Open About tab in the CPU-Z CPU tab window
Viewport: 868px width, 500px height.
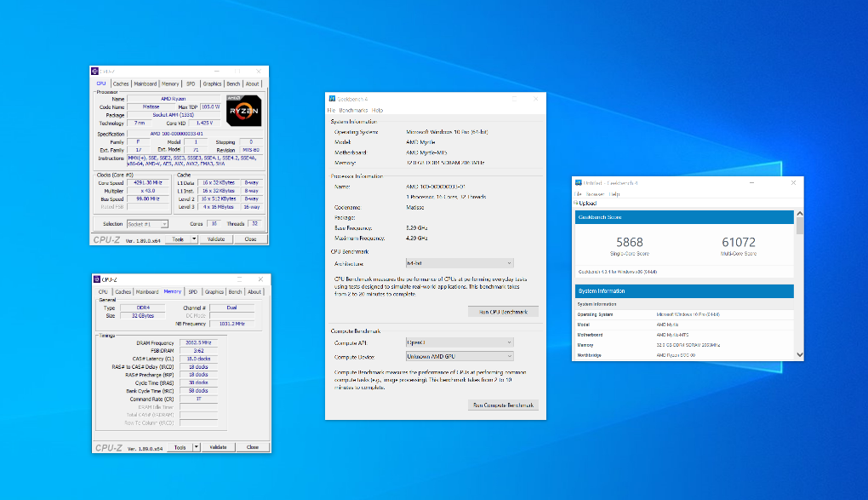(x=253, y=83)
